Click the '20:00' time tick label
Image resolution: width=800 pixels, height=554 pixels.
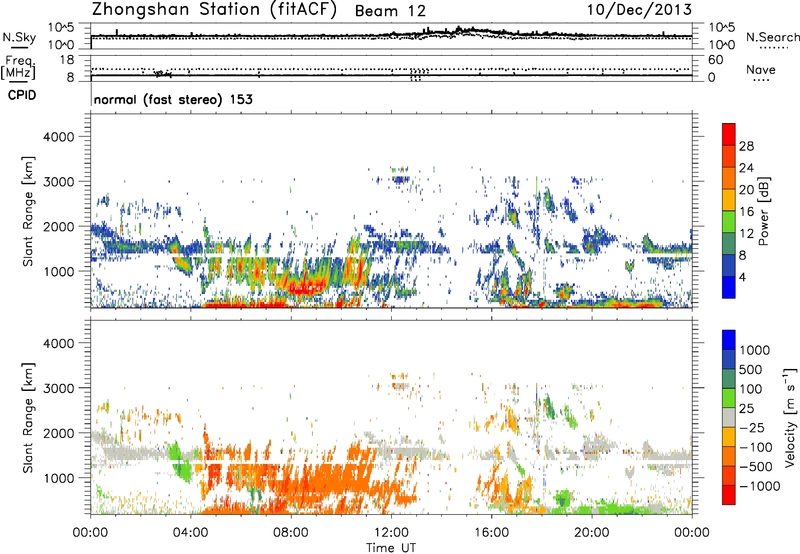[x=591, y=533]
